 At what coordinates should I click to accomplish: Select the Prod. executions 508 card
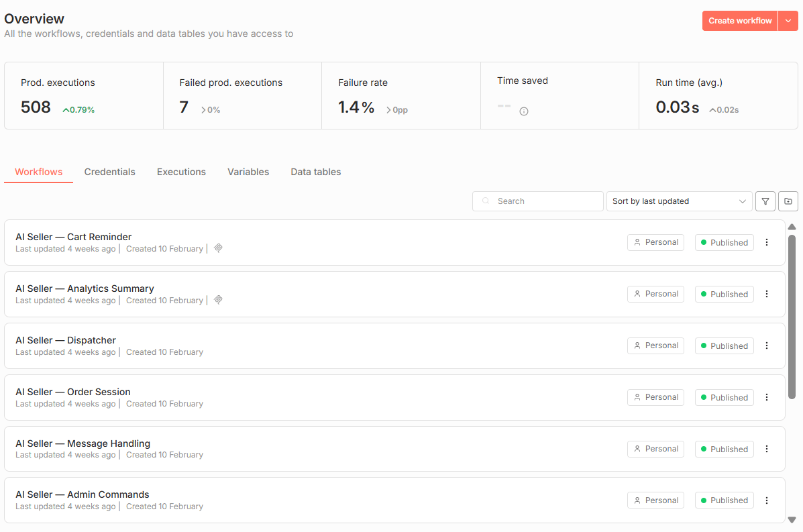[x=84, y=96]
